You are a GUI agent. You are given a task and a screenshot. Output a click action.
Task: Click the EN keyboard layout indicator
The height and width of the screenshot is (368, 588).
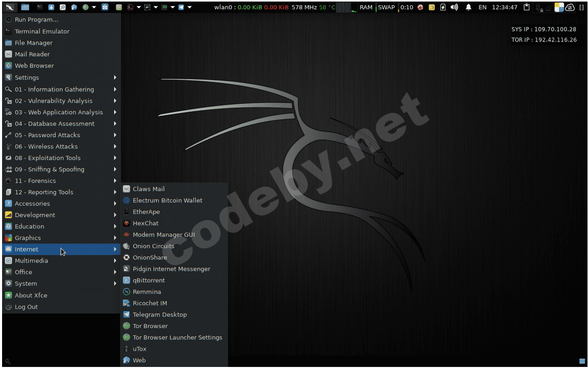483,7
